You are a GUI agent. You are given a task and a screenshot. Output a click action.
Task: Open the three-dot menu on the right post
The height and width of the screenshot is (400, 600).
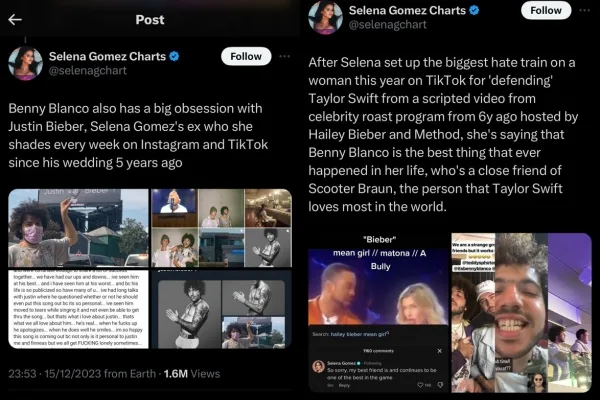tap(584, 10)
